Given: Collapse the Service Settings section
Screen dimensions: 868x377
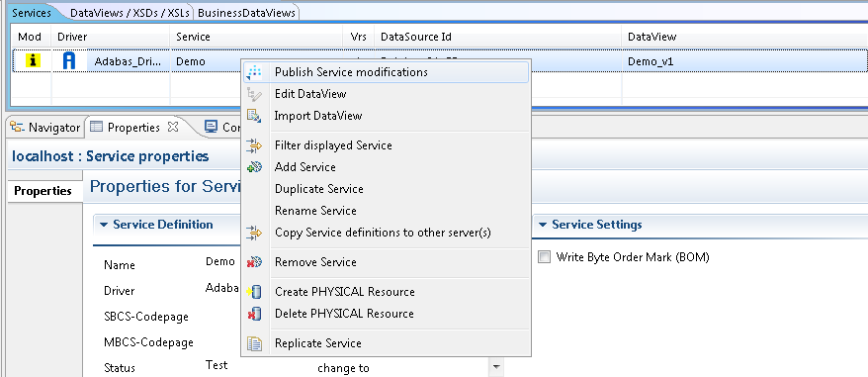Looking at the screenshot, I should tap(543, 225).
